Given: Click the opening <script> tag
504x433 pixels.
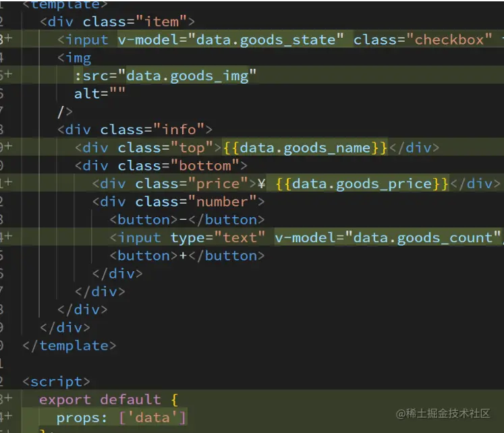Looking at the screenshot, I should [56, 382].
